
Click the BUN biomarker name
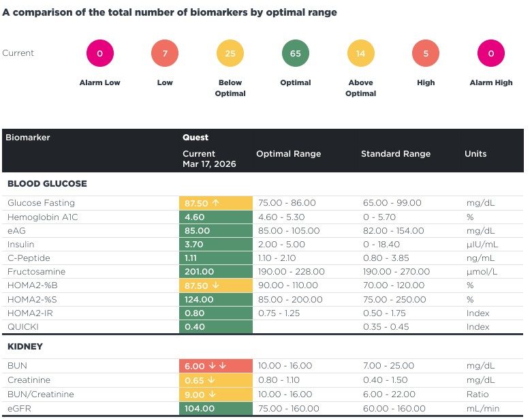(17, 366)
